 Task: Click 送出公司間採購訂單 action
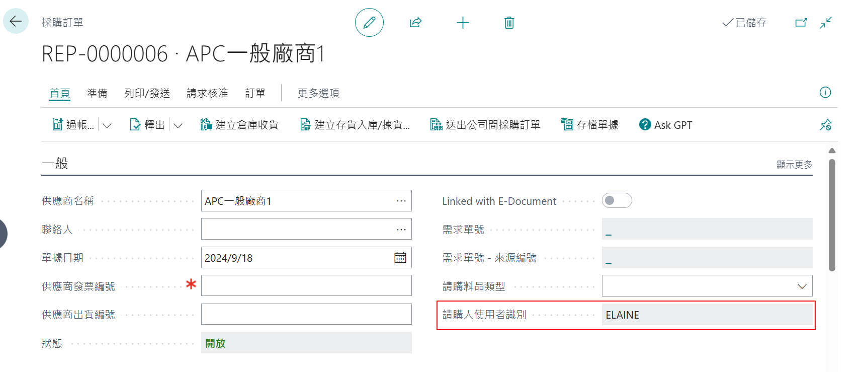coord(485,125)
